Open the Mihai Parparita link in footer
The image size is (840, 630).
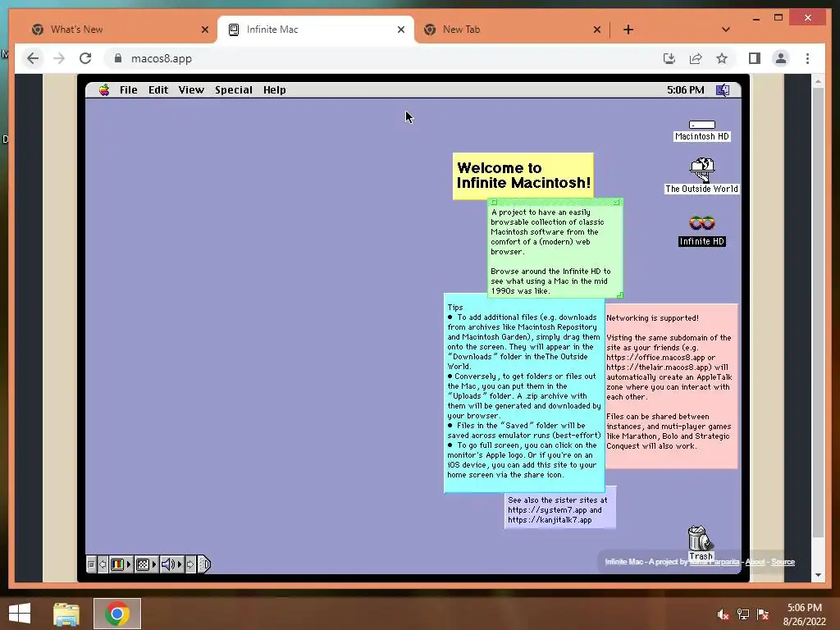(x=714, y=562)
